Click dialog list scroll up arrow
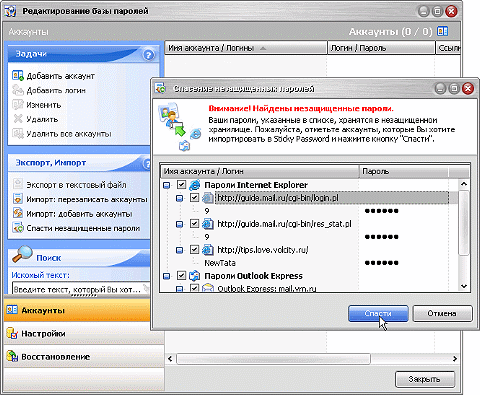Image resolution: width=480 pixels, height=395 pixels. tap(464, 184)
